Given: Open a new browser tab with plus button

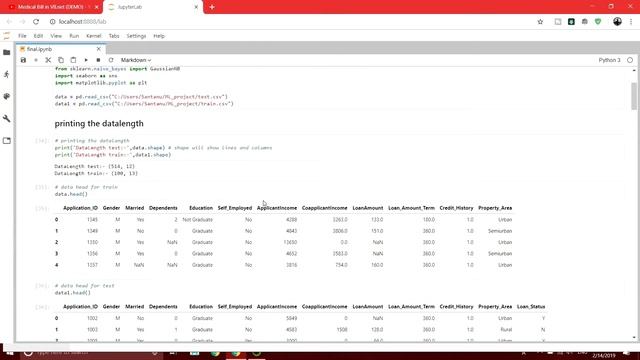Looking at the screenshot, I should coord(212,7).
